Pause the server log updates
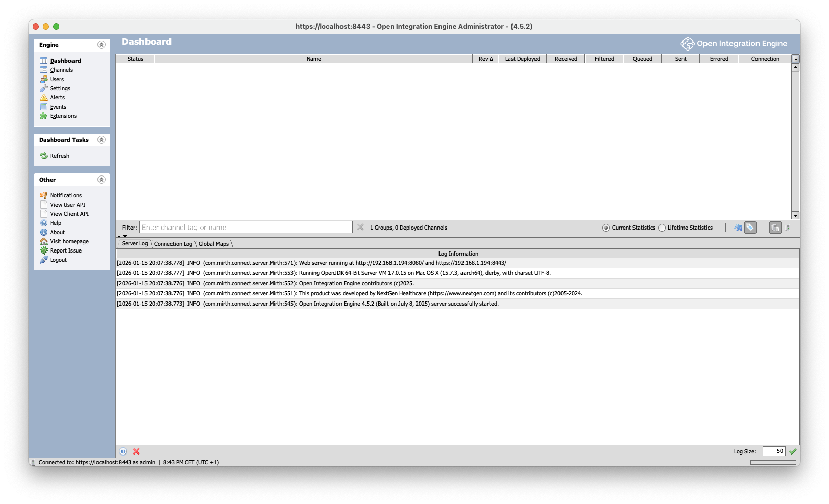 click(x=123, y=451)
